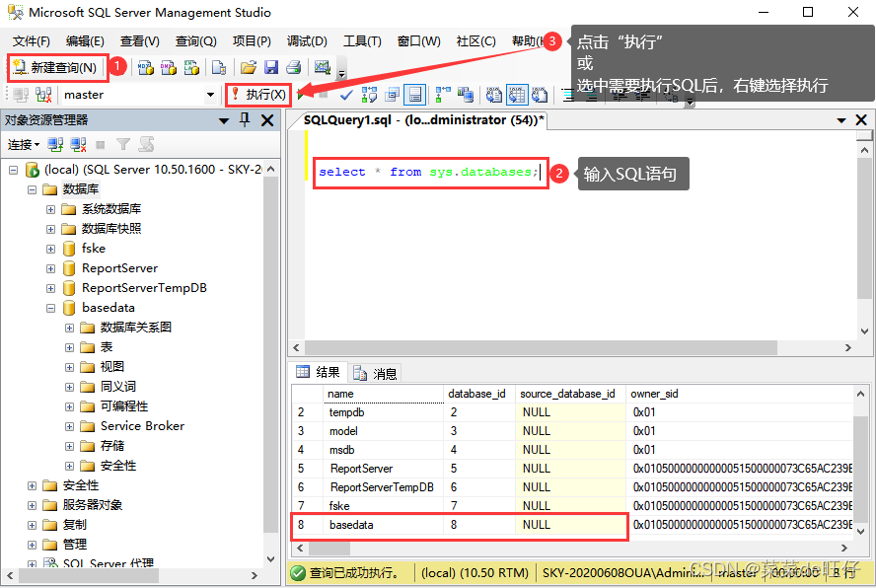
Task: Click the results grid horizontal scrollbar thumb
Action: pyautogui.click(x=329, y=549)
